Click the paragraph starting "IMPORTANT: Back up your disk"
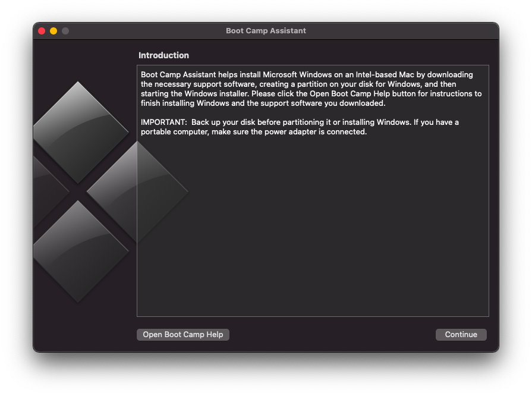532x396 pixels. (x=300, y=127)
